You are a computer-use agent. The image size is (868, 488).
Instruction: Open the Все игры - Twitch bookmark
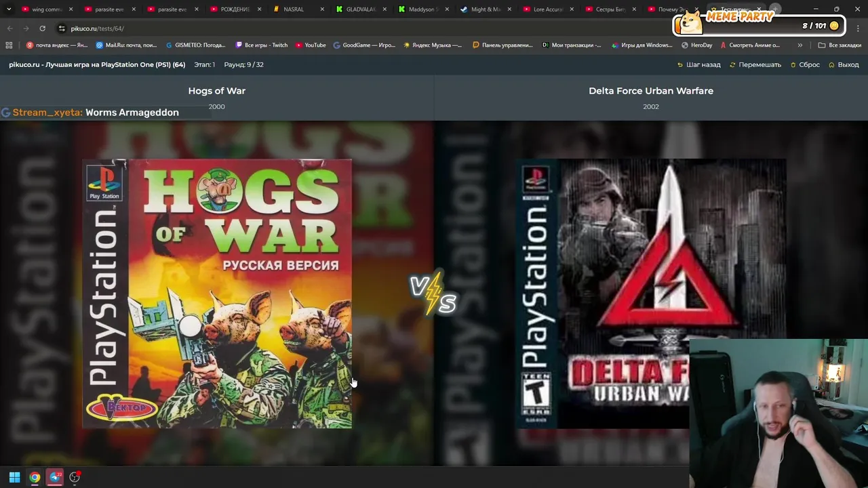pyautogui.click(x=262, y=45)
